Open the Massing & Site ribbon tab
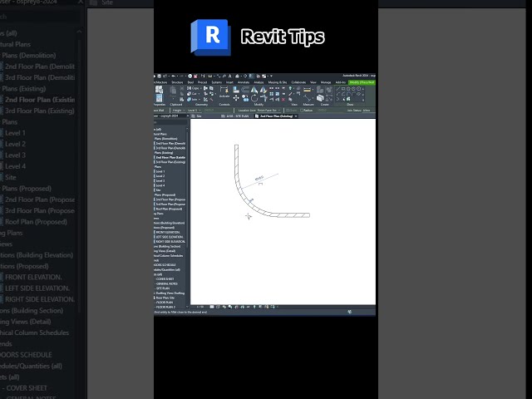Screen dimensions: 532x399 pyautogui.click(x=278, y=82)
